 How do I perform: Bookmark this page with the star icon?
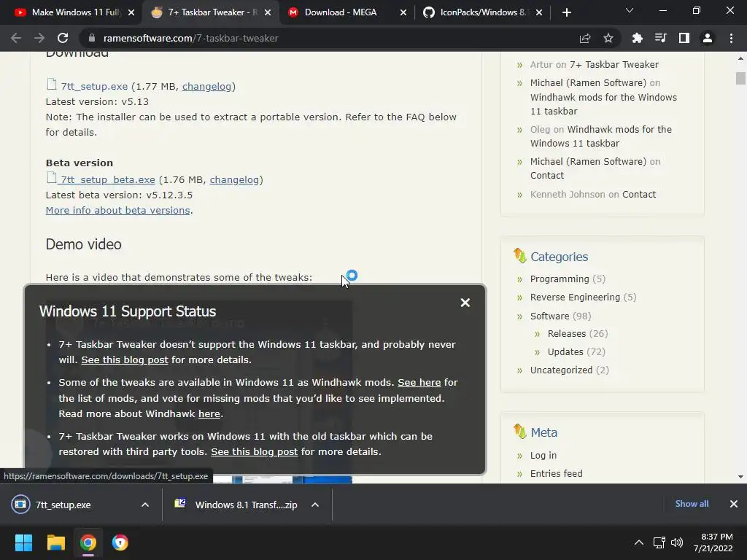pos(608,38)
